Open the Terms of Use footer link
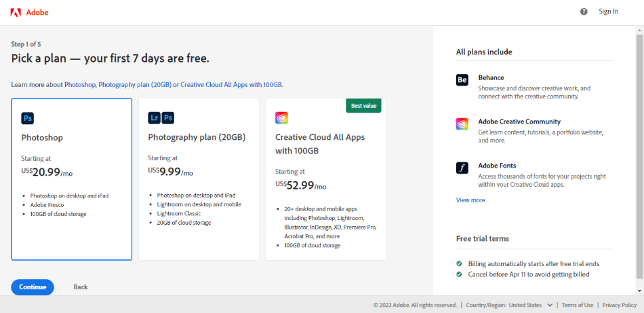The image size is (644, 313). click(578, 305)
